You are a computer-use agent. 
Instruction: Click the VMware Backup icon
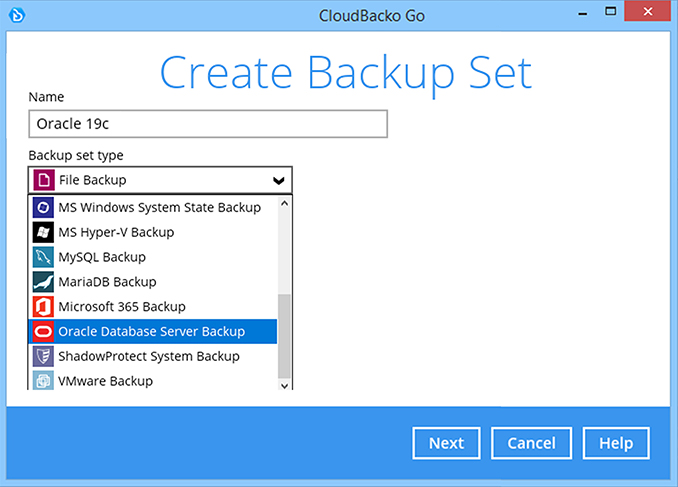[43, 380]
